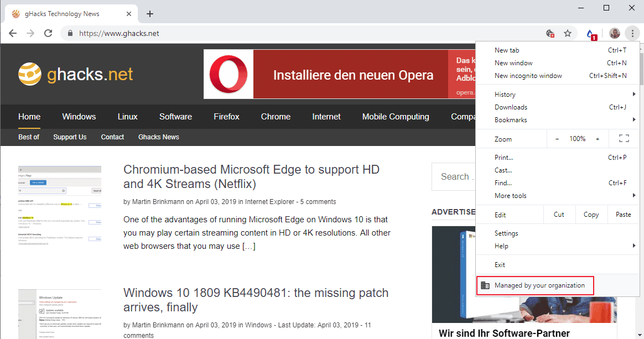Toggle fullscreen mode icon in Zoom row
The image size is (644, 339).
[x=624, y=139]
